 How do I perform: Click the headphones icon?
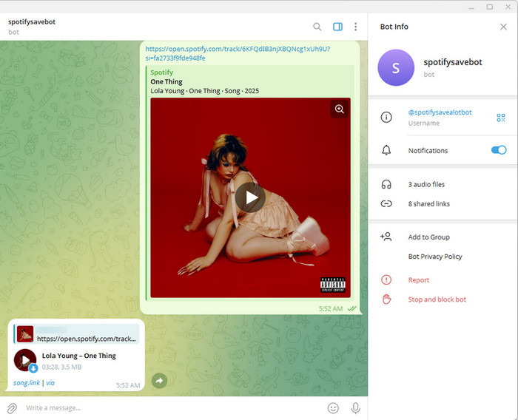click(386, 184)
